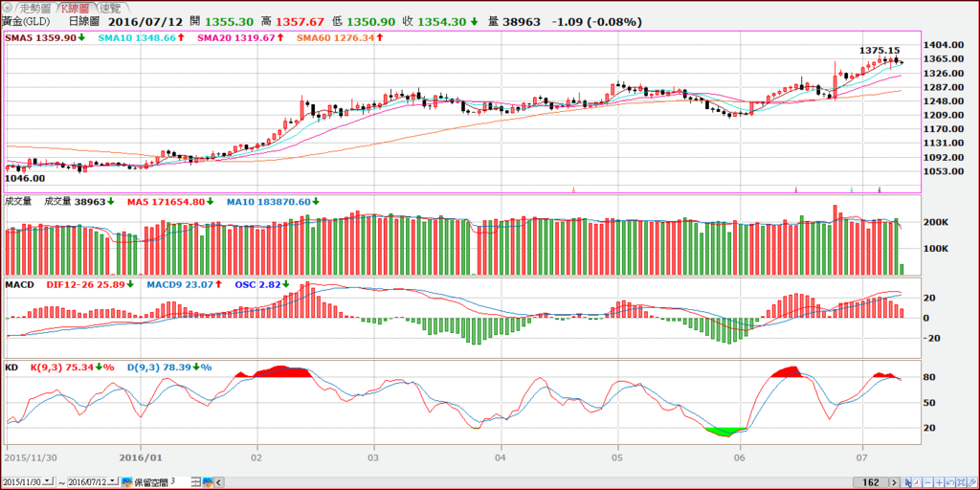Switch to the 走勢圖 tab
This screenshot has height=490, width=980.
click(x=34, y=8)
